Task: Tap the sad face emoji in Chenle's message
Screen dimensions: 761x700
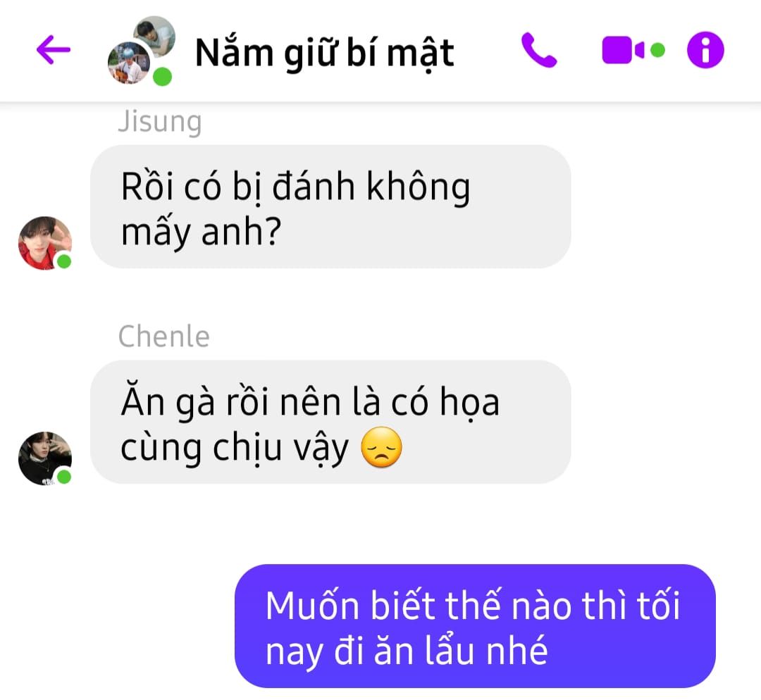Action: 381,447
